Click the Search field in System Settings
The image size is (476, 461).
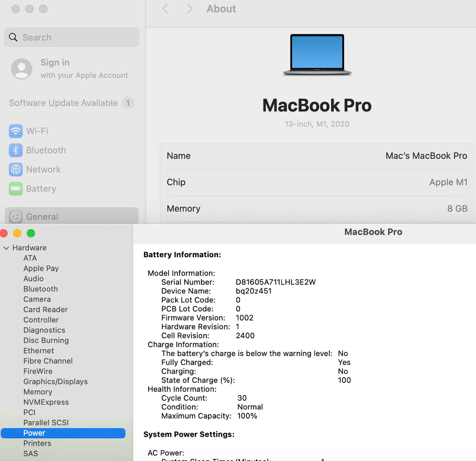click(72, 37)
